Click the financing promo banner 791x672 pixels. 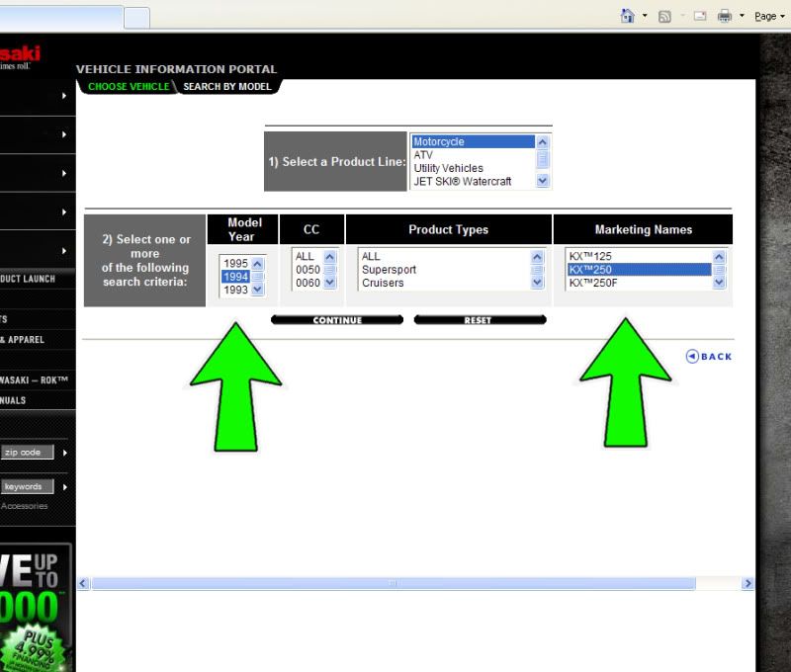pyautogui.click(x=36, y=608)
